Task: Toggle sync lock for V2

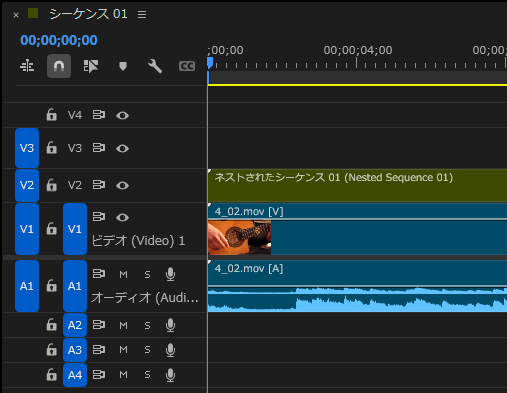Action: click(99, 185)
